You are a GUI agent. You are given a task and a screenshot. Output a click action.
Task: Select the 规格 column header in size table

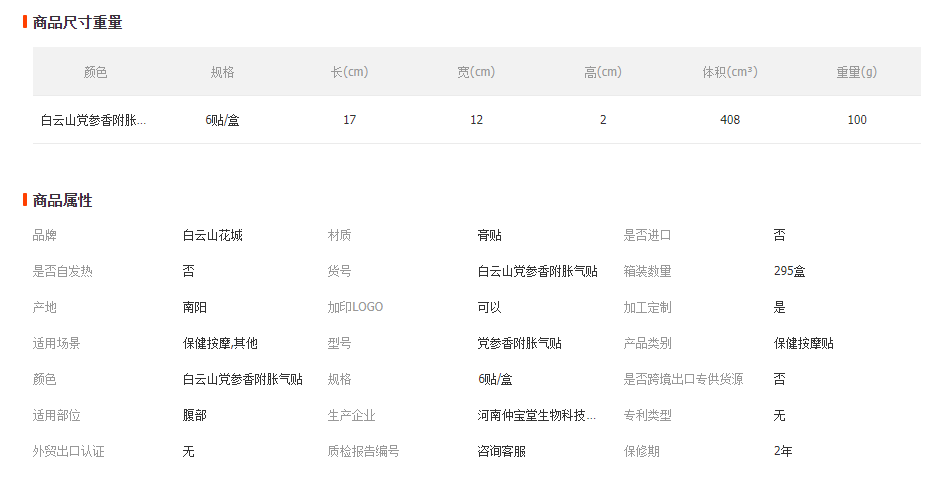(x=222, y=72)
